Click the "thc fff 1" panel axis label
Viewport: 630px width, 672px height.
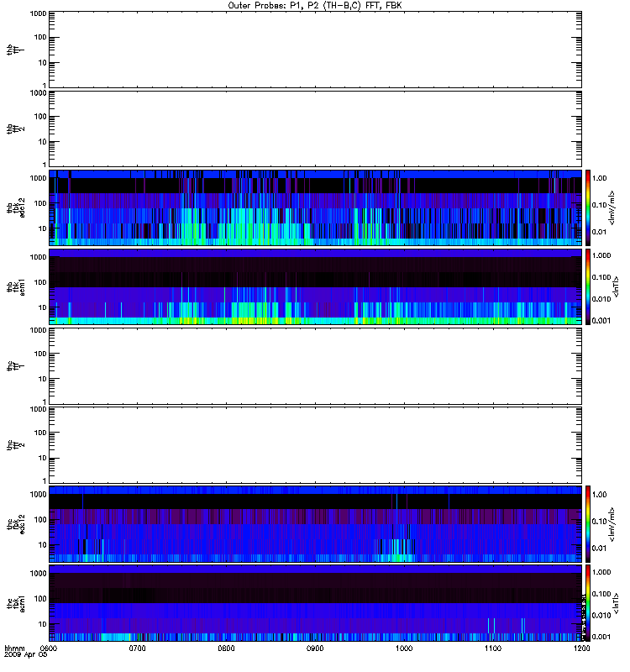15,366
